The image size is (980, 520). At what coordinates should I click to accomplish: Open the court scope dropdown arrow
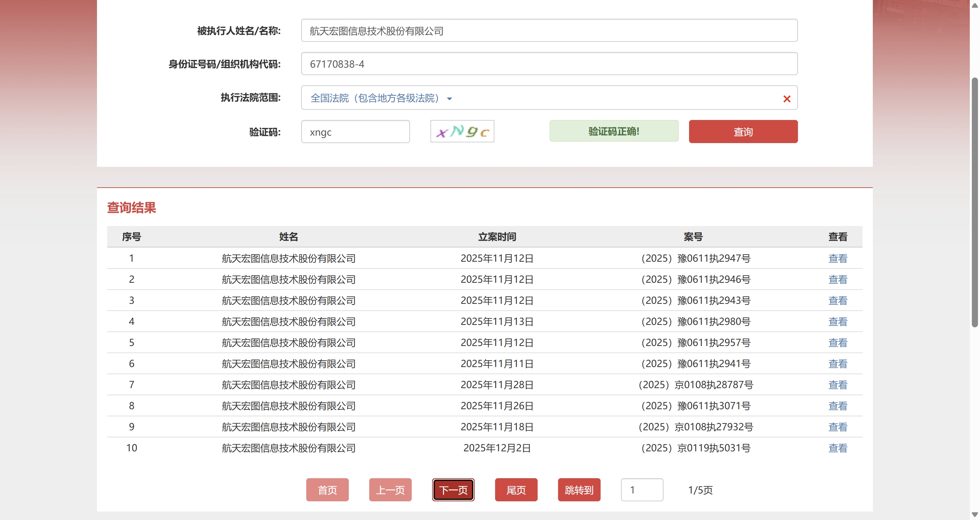pos(449,99)
